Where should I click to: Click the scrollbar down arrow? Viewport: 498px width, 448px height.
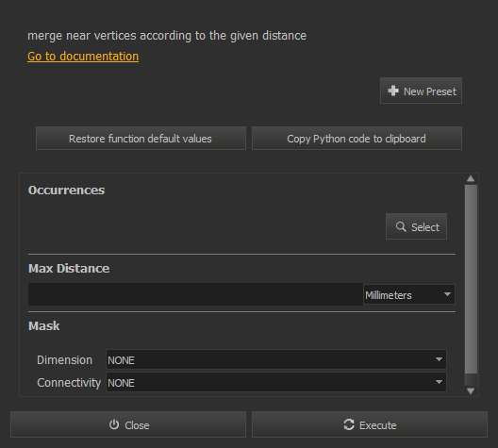coord(471,390)
